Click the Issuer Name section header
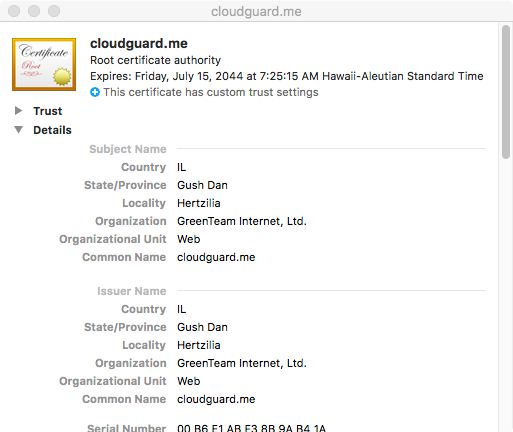 (132, 291)
